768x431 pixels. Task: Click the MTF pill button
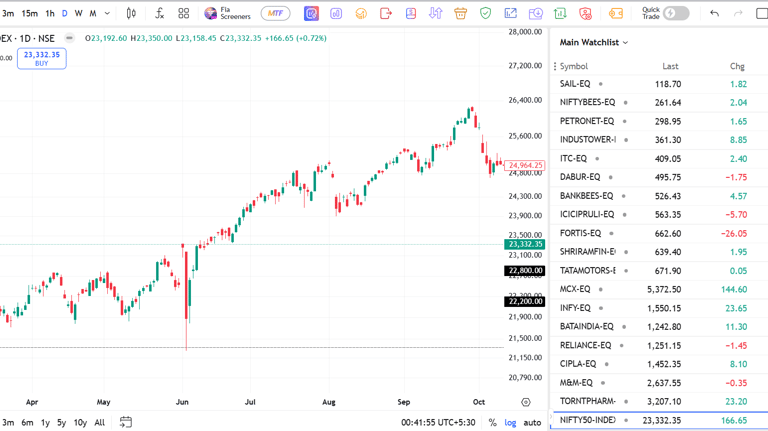tap(275, 14)
